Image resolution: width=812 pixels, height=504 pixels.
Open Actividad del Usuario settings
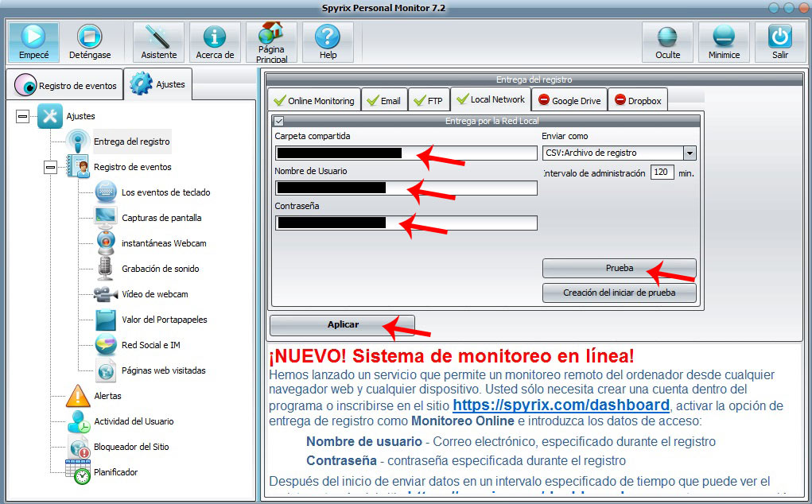pos(134,421)
